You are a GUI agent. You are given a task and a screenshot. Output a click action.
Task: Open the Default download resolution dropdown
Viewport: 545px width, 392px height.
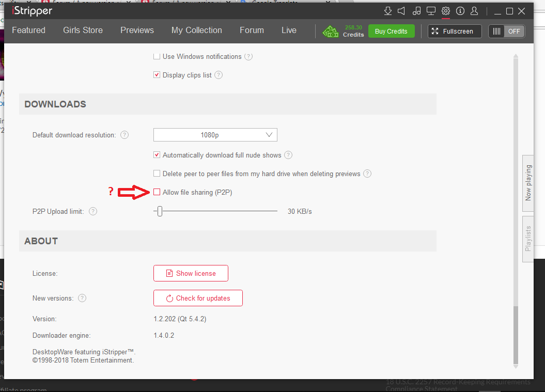pos(215,135)
